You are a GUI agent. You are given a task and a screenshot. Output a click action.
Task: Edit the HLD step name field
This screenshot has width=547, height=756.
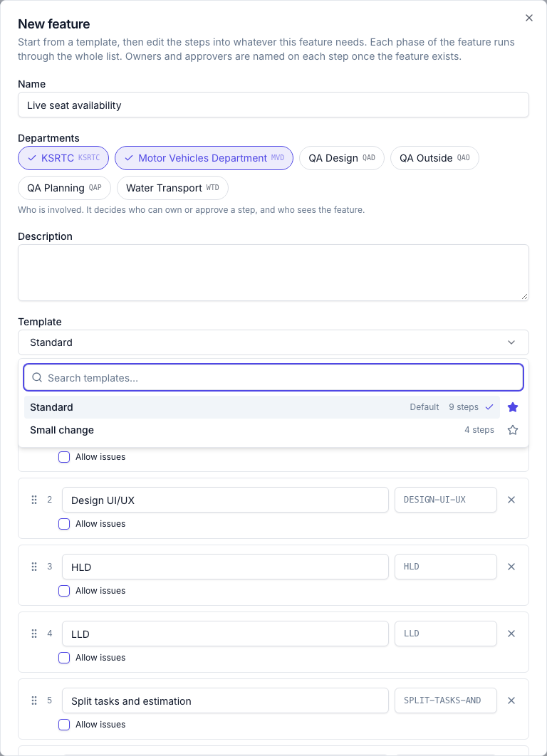(225, 567)
